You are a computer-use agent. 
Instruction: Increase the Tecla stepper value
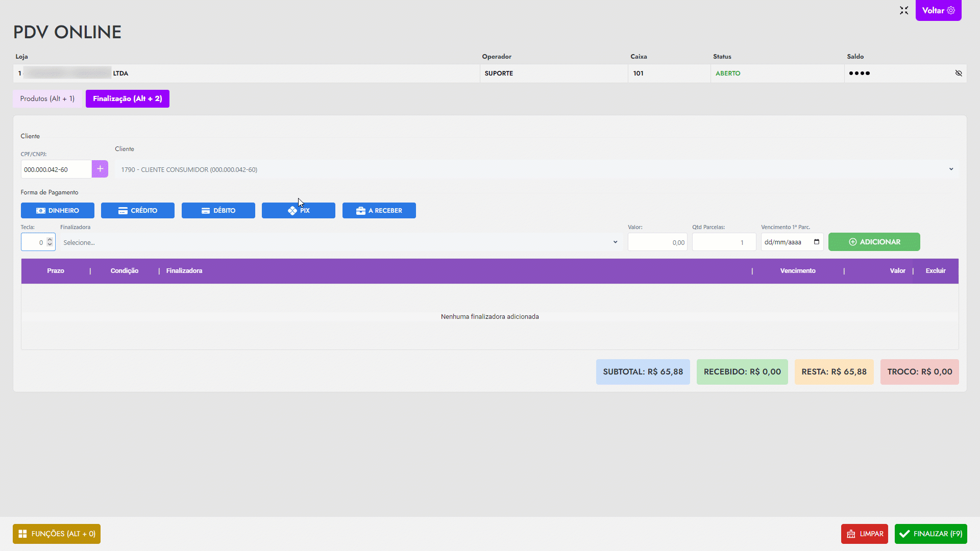tap(50, 239)
